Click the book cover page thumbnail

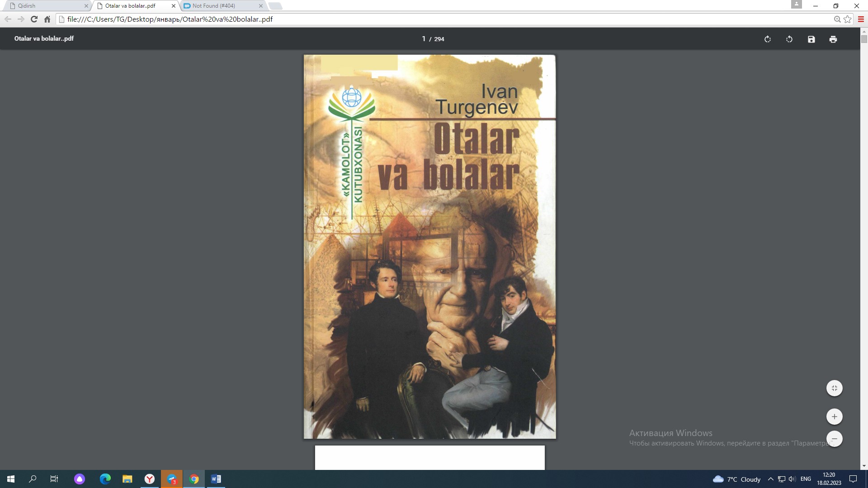430,247
